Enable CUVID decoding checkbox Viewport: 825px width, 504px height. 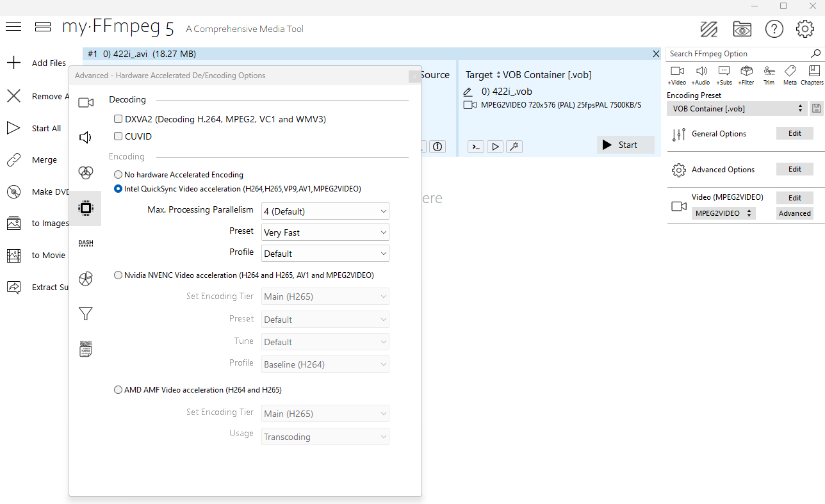[x=118, y=136]
